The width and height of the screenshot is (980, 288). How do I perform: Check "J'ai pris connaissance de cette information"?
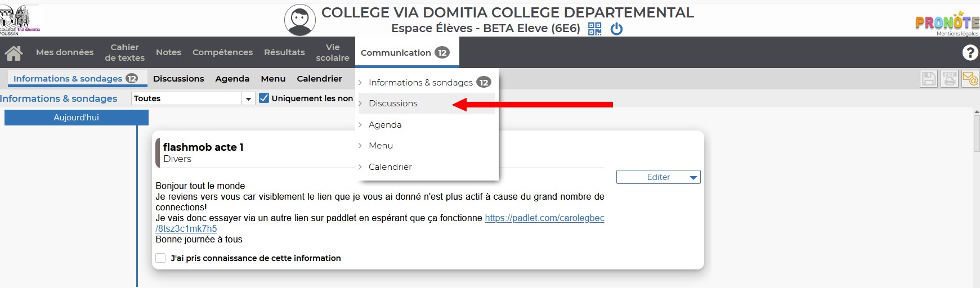(x=161, y=258)
